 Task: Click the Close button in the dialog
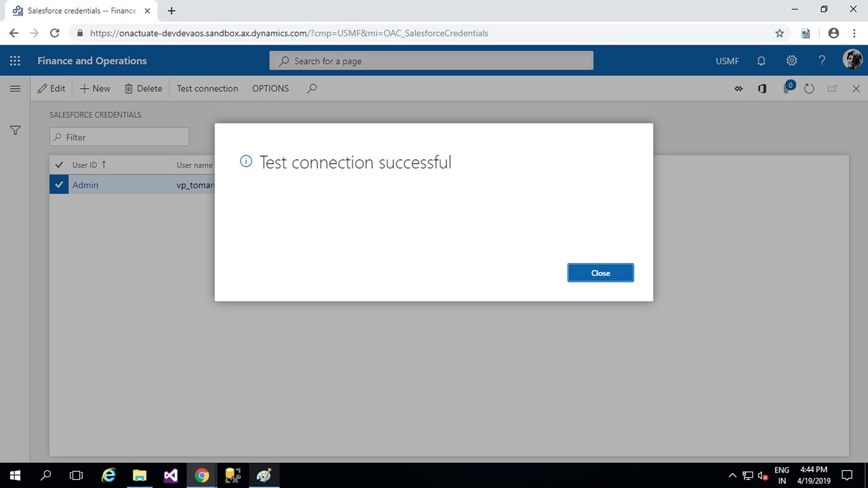600,272
